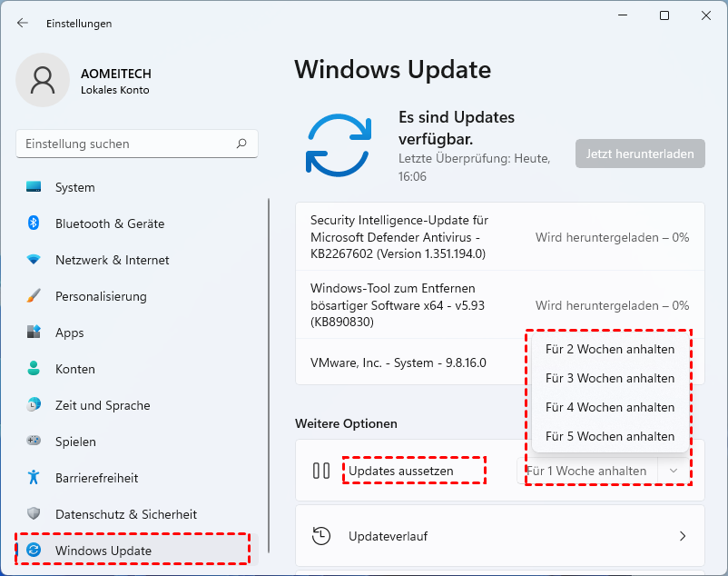Click the sidebar vertical scrollbar
Image resolution: width=728 pixels, height=576 pixels.
pos(269,375)
